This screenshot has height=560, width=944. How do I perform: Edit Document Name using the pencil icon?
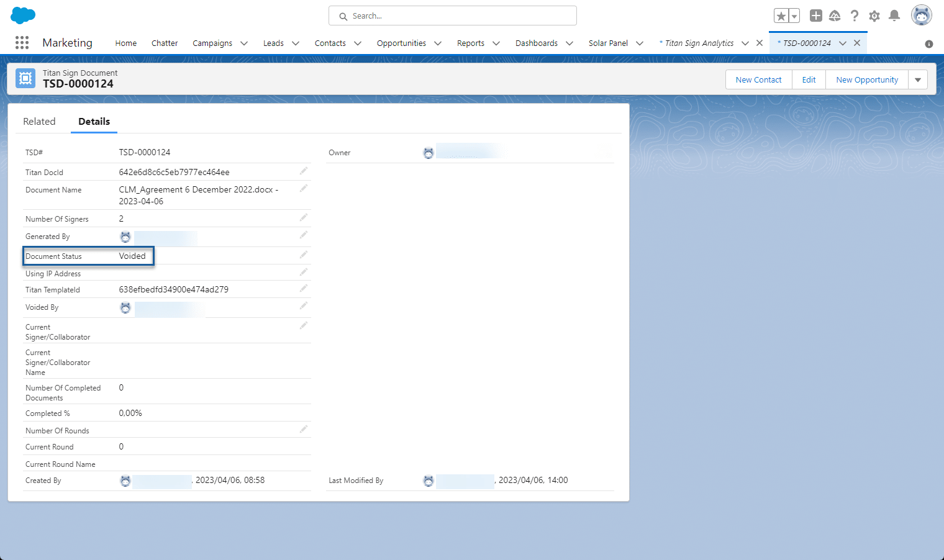304,188
